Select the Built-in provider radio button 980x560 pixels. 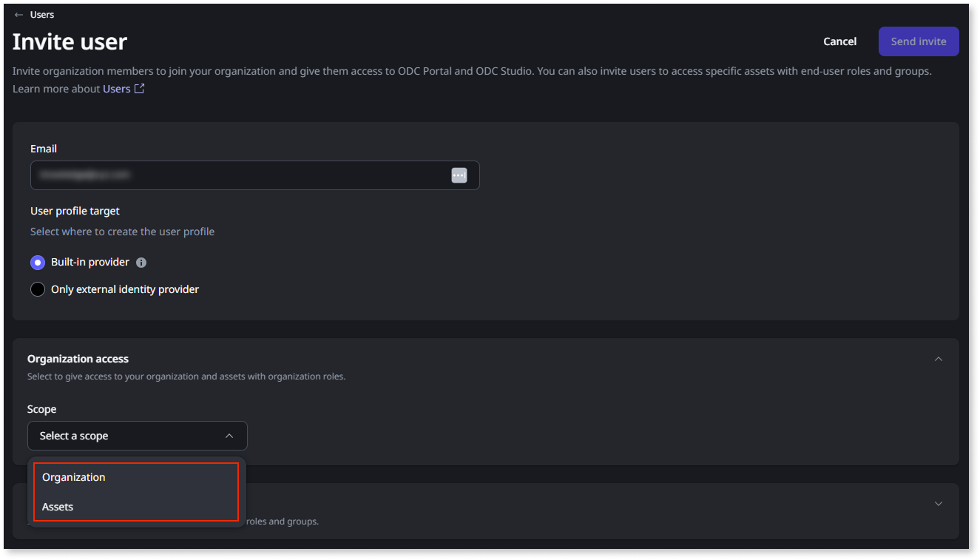[38, 263]
